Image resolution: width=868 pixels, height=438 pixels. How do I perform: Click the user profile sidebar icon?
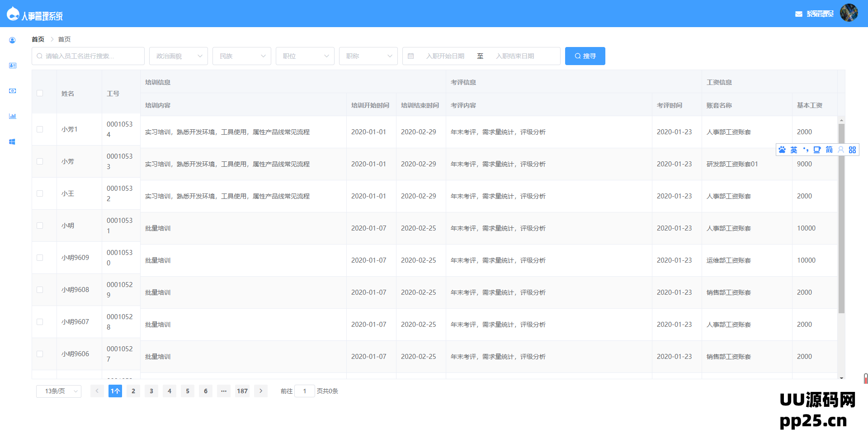click(12, 40)
